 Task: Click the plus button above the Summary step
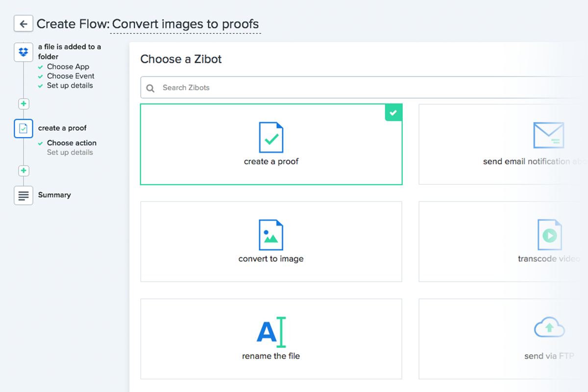tap(23, 171)
